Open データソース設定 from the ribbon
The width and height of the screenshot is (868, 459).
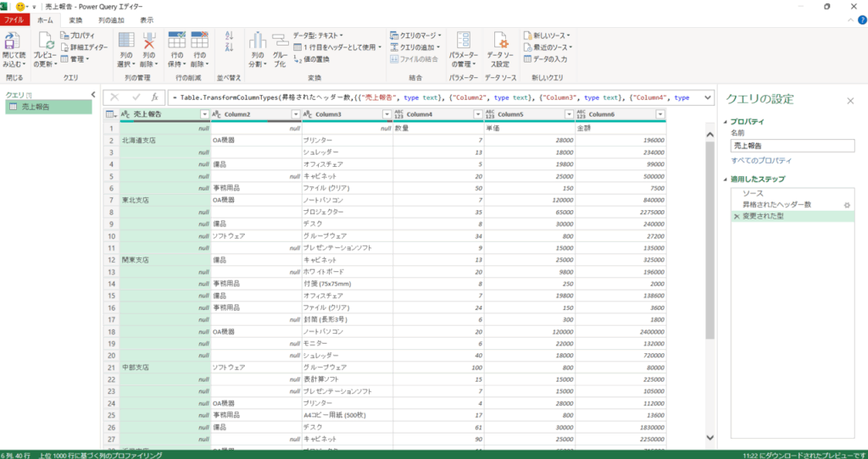tap(501, 47)
